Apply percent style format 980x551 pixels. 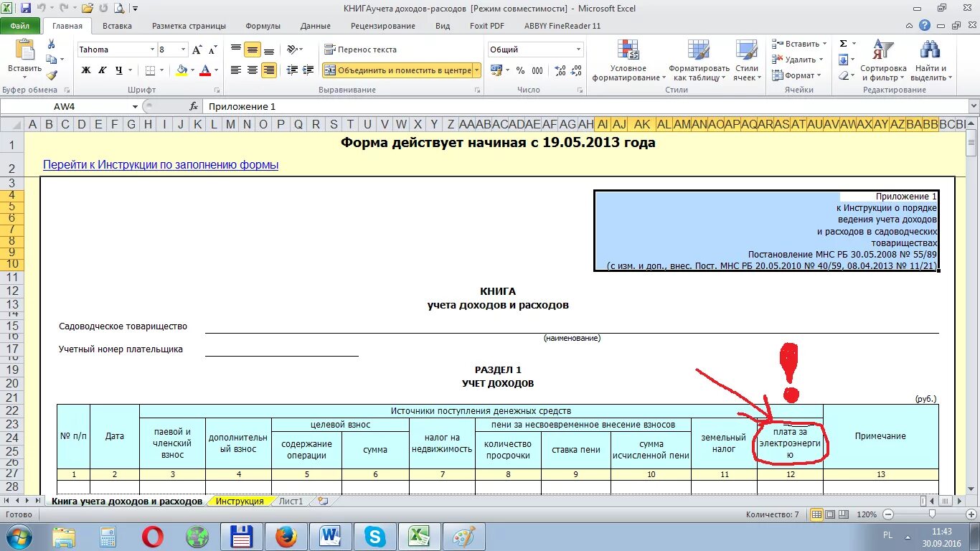pyautogui.click(x=520, y=70)
